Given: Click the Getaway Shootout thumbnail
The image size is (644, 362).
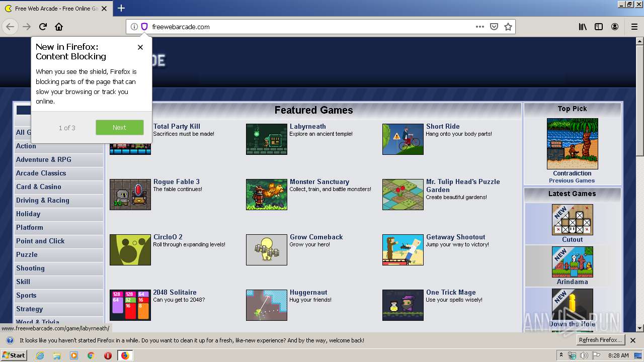Looking at the screenshot, I should 403,250.
